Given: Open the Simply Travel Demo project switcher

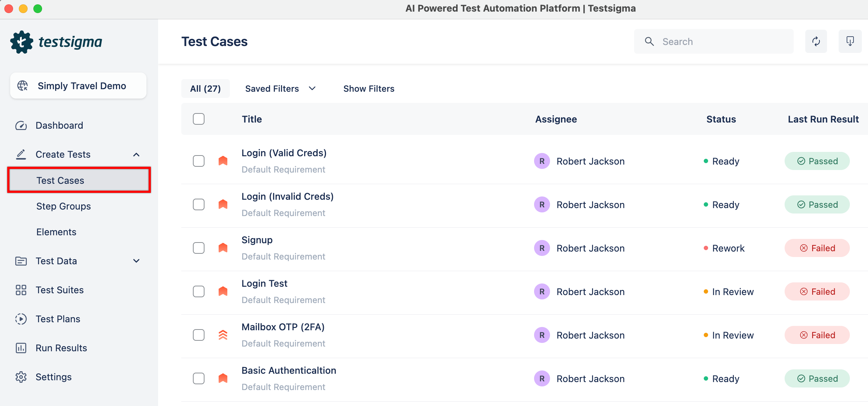Looking at the screenshot, I should (x=78, y=86).
